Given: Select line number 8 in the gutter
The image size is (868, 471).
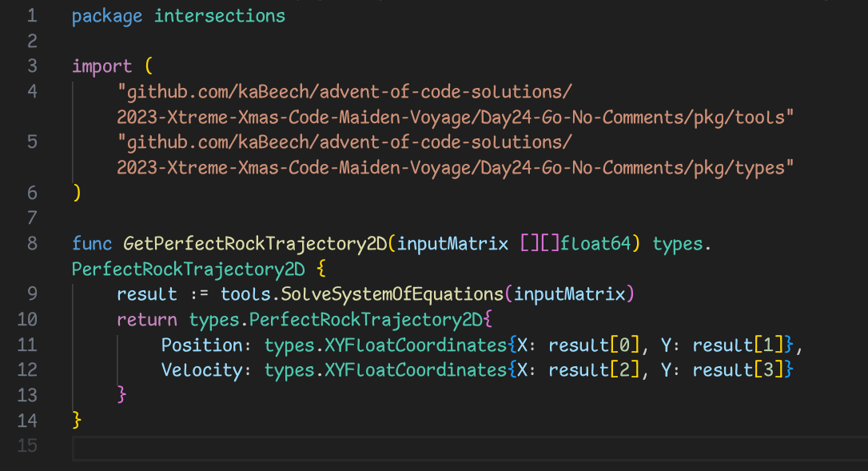Looking at the screenshot, I should click(x=31, y=243).
